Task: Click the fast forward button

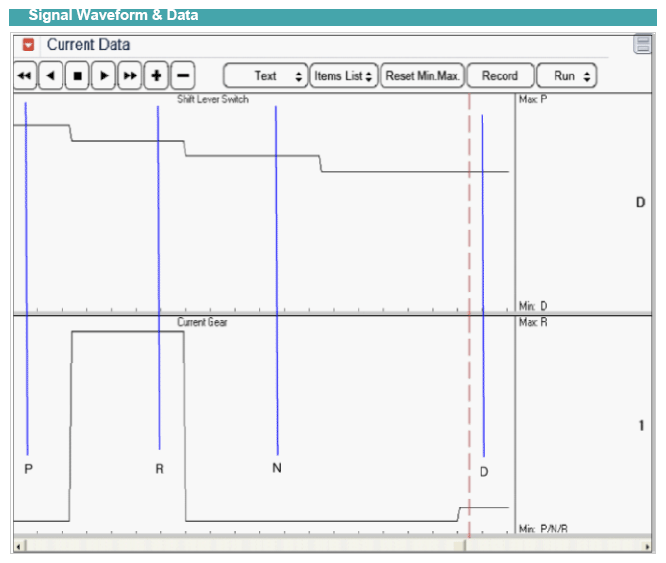Action: pyautogui.click(x=130, y=76)
